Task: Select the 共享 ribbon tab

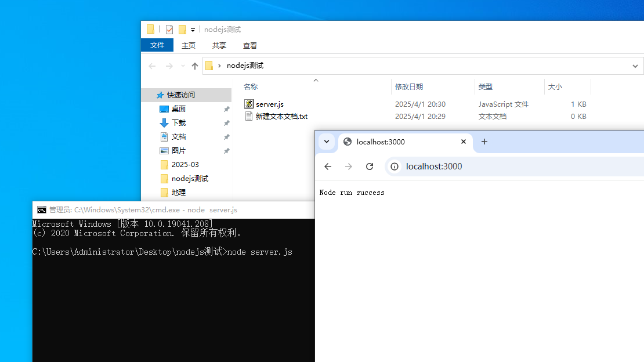Action: coord(219,45)
